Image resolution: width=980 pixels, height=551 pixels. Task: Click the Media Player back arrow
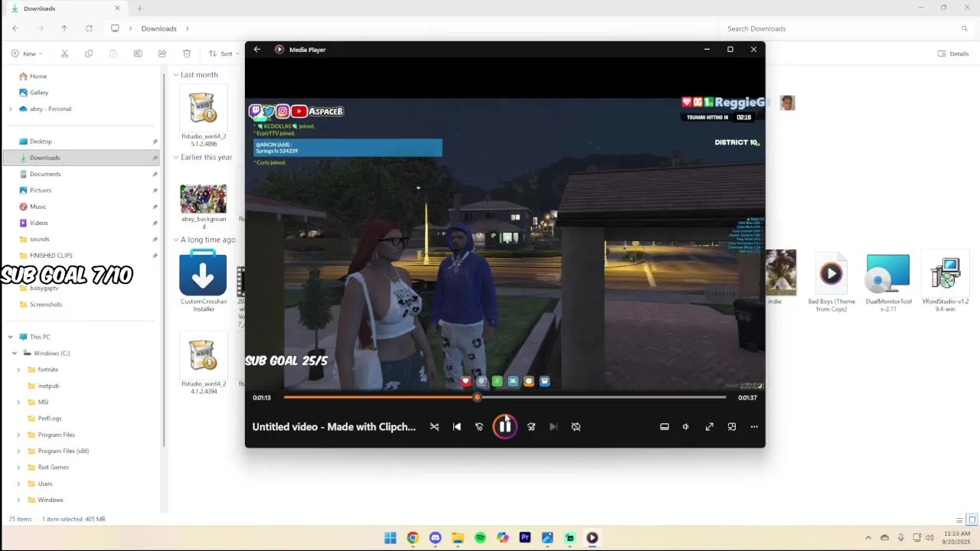click(x=257, y=49)
